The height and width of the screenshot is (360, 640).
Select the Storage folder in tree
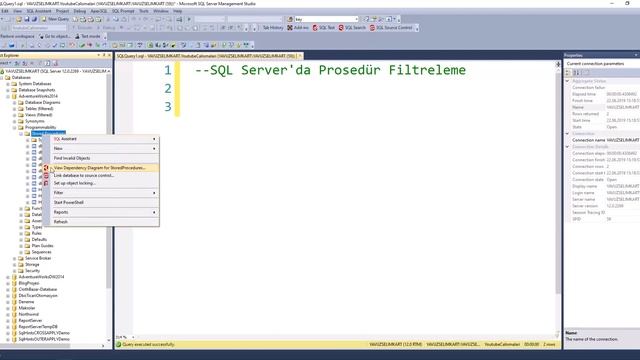(32, 264)
